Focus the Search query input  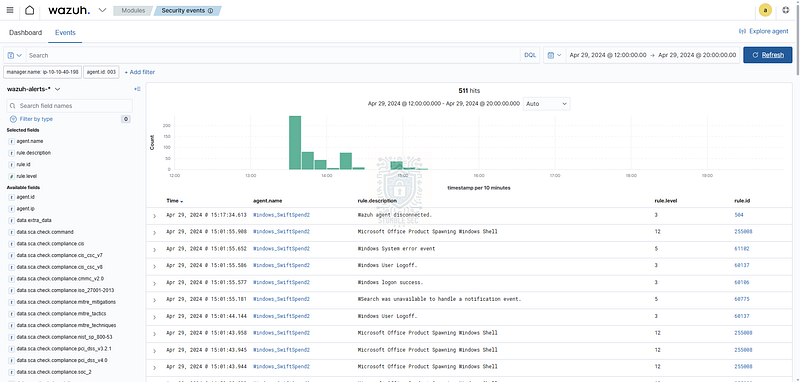pos(273,55)
